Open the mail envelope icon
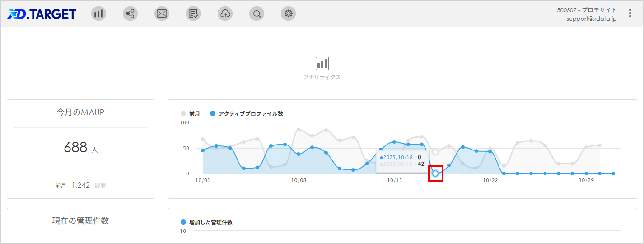The width and height of the screenshot is (644, 244). tap(162, 14)
